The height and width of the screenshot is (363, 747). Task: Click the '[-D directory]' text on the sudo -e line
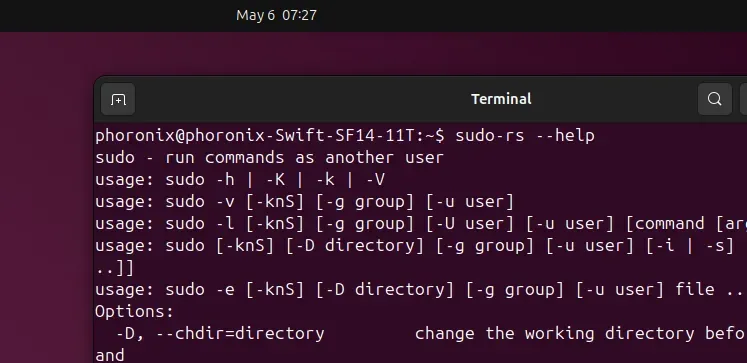(x=384, y=289)
